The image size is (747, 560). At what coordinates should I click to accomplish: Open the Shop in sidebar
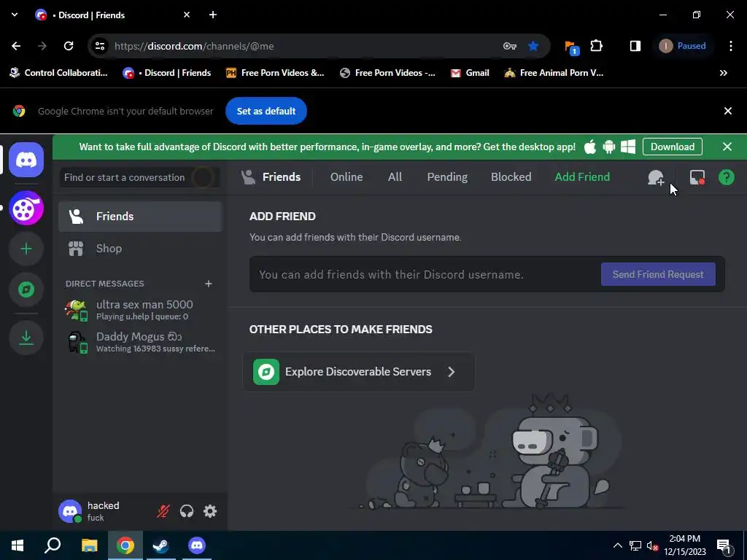pyautogui.click(x=140, y=249)
